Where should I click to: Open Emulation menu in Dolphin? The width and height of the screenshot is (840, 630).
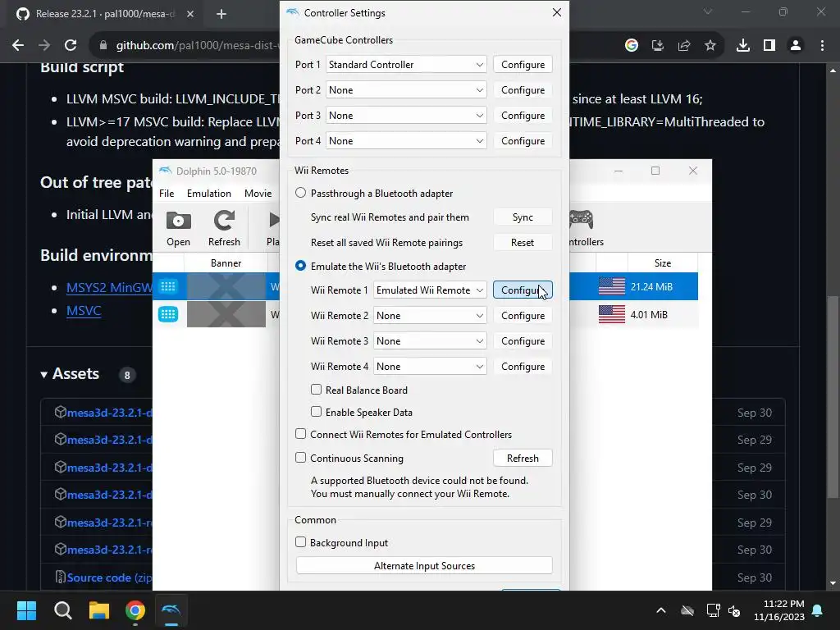click(209, 194)
